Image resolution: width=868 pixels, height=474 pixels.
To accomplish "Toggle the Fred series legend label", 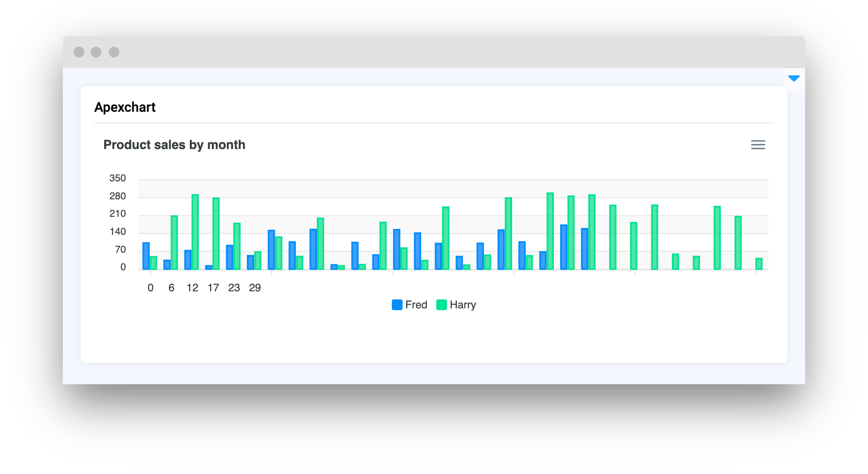I will click(416, 305).
